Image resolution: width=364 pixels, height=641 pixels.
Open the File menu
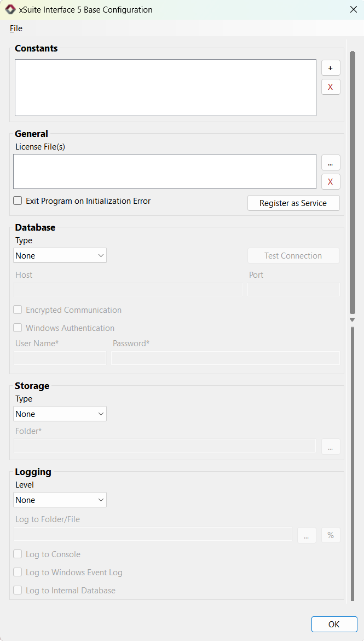coord(16,28)
